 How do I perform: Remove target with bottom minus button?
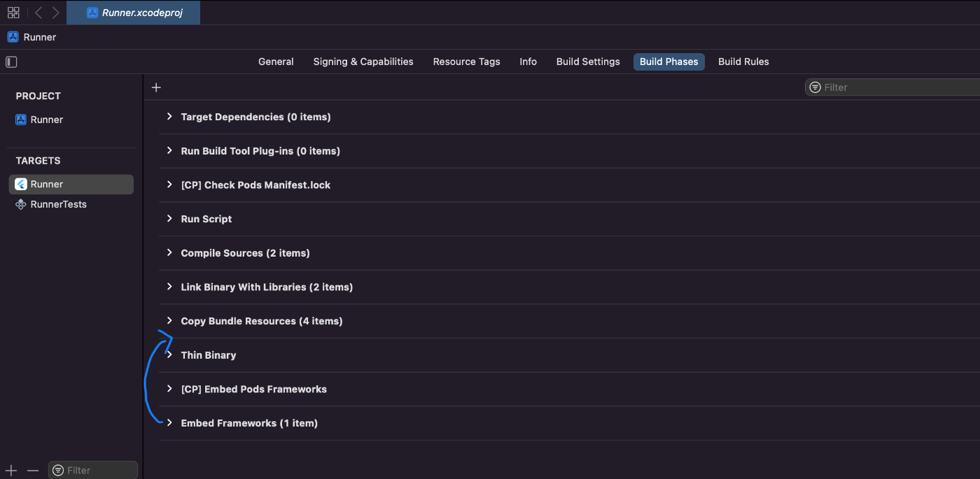(32, 471)
